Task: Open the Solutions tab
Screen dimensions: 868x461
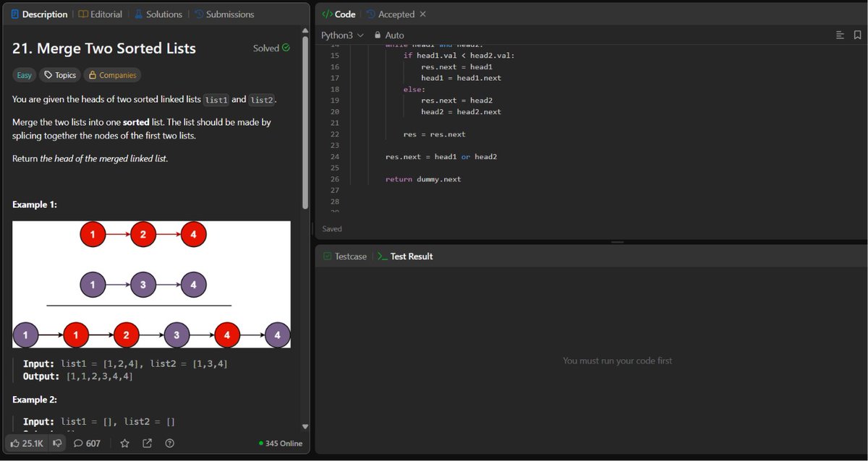Action: pyautogui.click(x=158, y=14)
